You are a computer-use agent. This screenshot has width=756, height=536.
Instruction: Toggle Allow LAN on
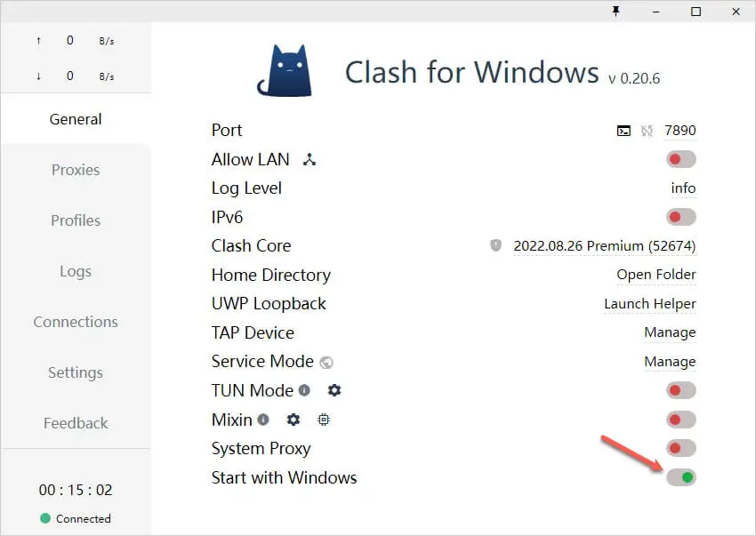pos(680,158)
